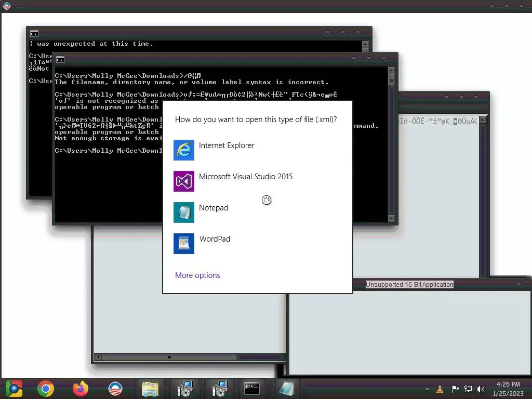Click the front Command Prompt scrollbar up arrow

coord(391,70)
